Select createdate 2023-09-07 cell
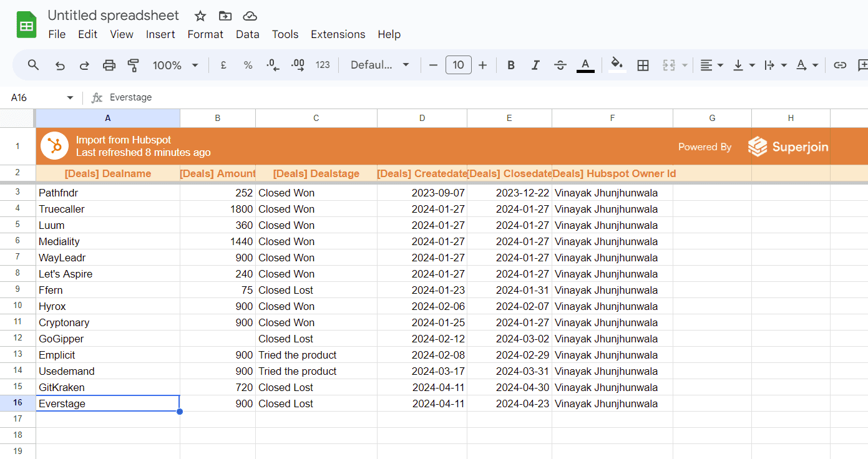Screen dimensions: 868x459 pyautogui.click(x=422, y=193)
